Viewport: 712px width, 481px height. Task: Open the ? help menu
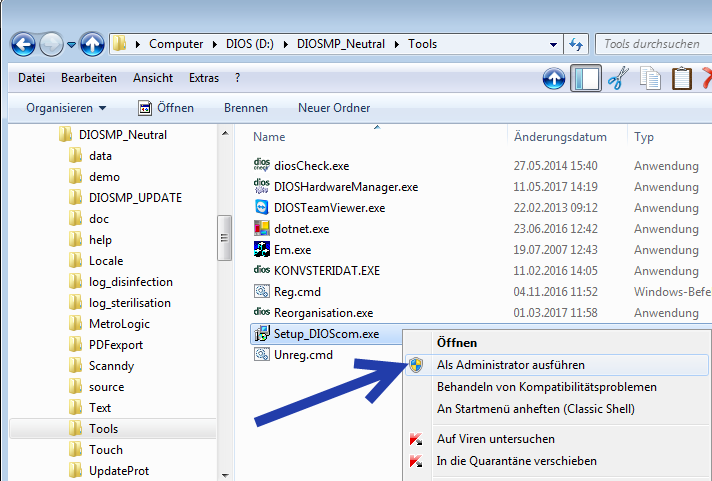pos(237,78)
